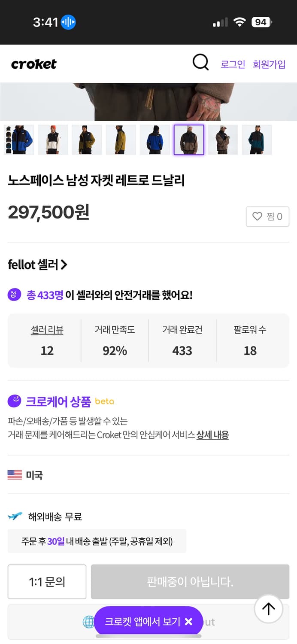The height and width of the screenshot is (644, 297).
Task: Tap the heart icon next to 찜 0
Action: click(x=257, y=216)
